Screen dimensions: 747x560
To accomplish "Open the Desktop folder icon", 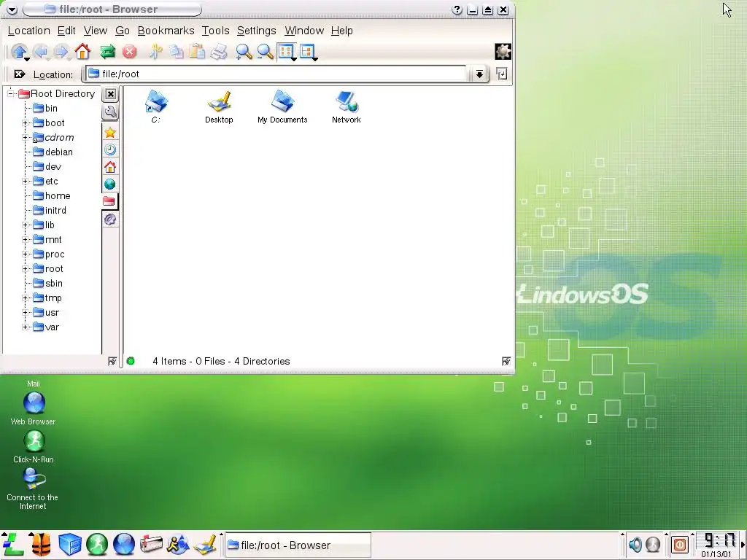I will click(x=219, y=107).
